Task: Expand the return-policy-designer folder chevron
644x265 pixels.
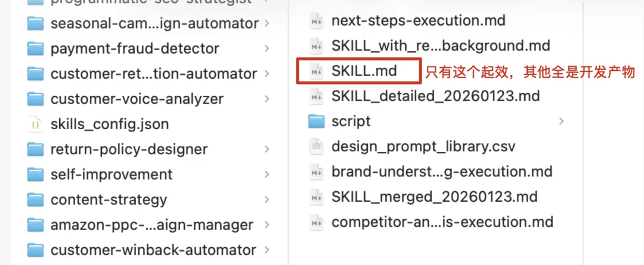Action: coord(267,149)
